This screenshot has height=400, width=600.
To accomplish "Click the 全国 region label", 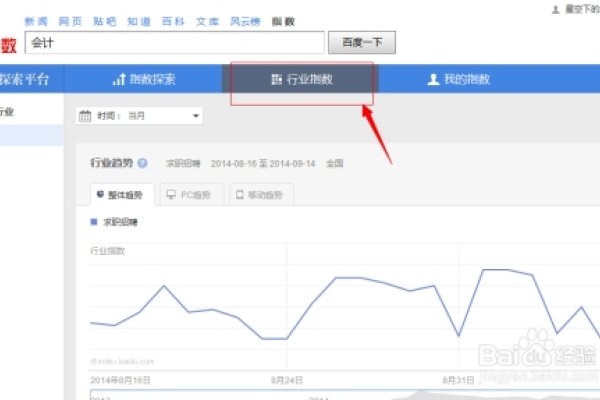I will 334,164.
